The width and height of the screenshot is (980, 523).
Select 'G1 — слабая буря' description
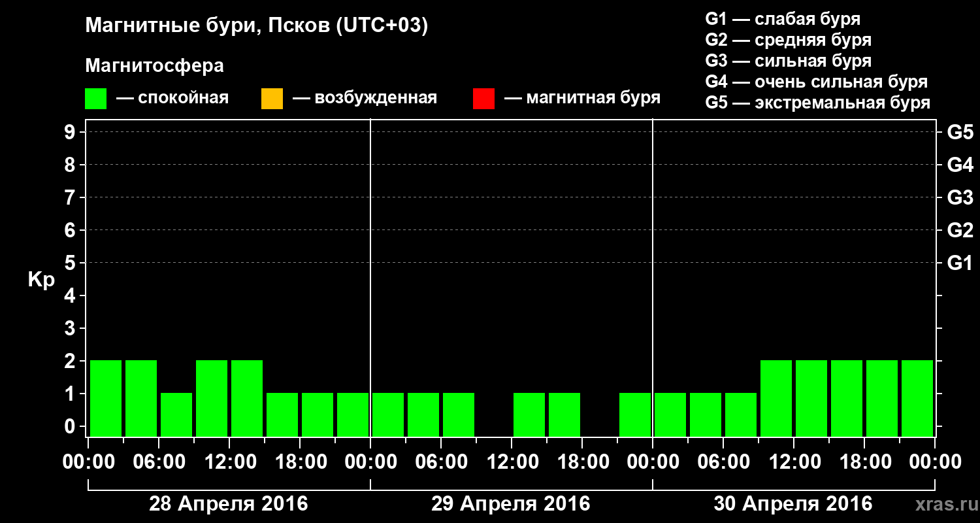[783, 19]
